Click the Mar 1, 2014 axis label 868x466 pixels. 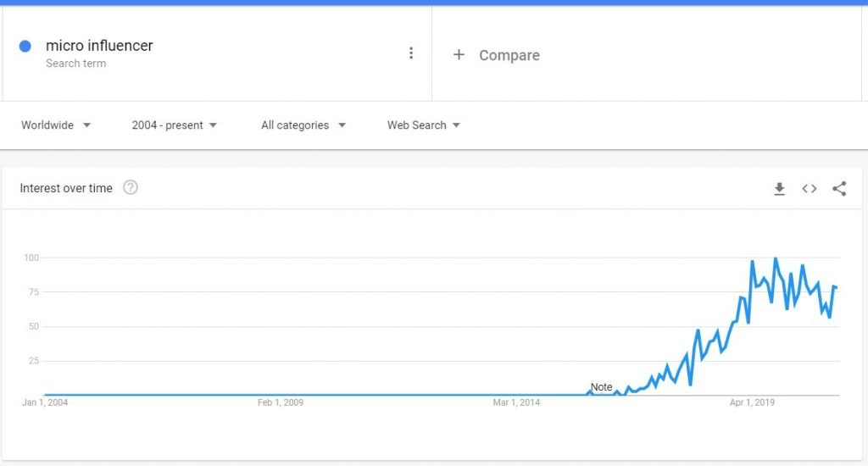click(x=516, y=402)
